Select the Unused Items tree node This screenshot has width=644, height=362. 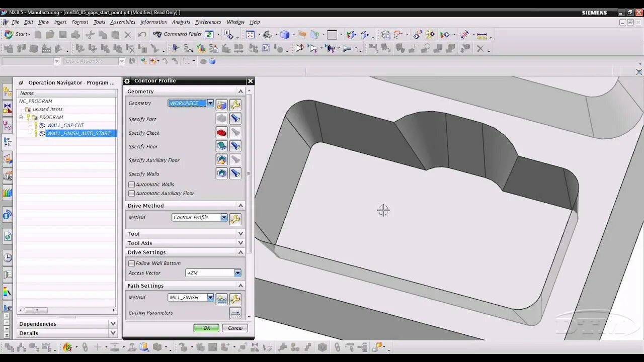tap(48, 109)
